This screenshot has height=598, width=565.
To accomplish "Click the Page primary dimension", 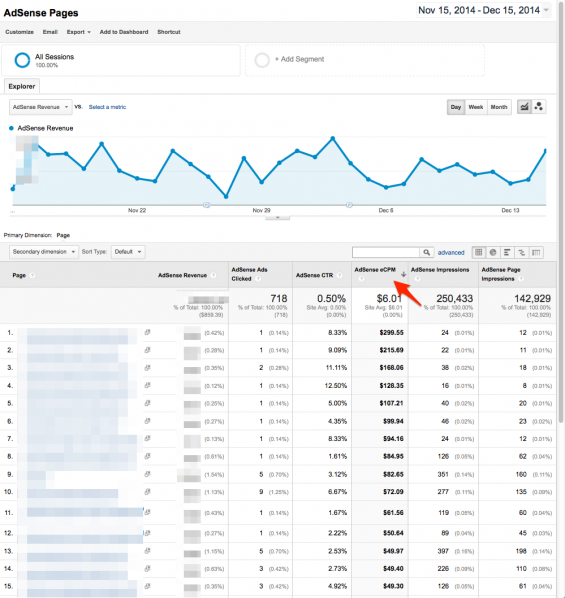I will 63,235.
